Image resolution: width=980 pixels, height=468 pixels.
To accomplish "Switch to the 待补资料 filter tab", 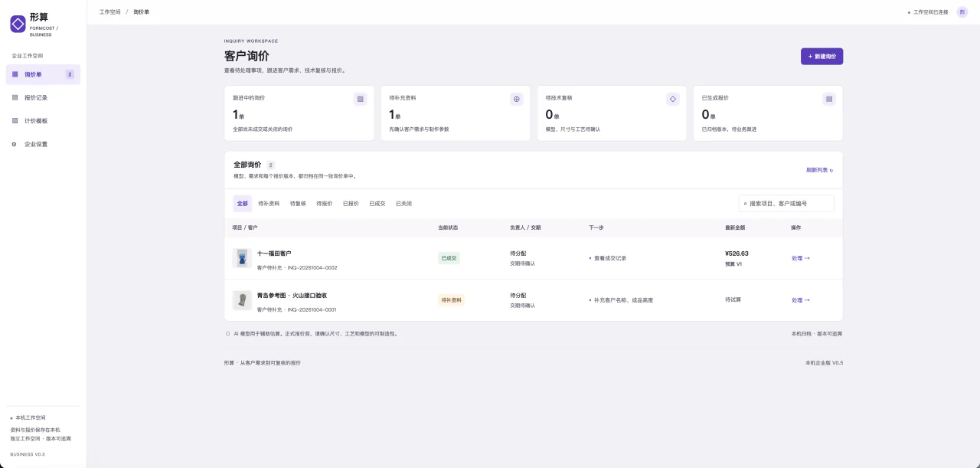I will point(269,204).
